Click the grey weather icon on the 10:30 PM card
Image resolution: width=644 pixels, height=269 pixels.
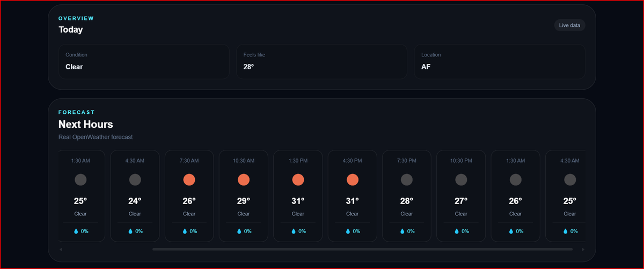click(x=461, y=180)
